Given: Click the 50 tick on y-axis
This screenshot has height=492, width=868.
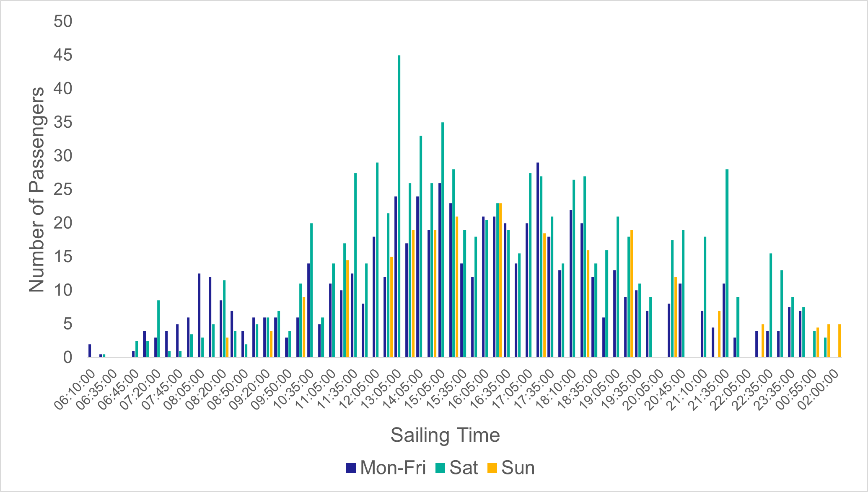Looking at the screenshot, I should coord(63,21).
